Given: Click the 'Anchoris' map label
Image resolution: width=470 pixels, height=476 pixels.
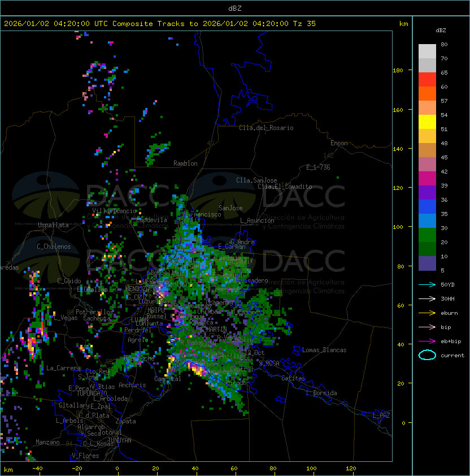Looking at the screenshot, I should pyautogui.click(x=132, y=385).
